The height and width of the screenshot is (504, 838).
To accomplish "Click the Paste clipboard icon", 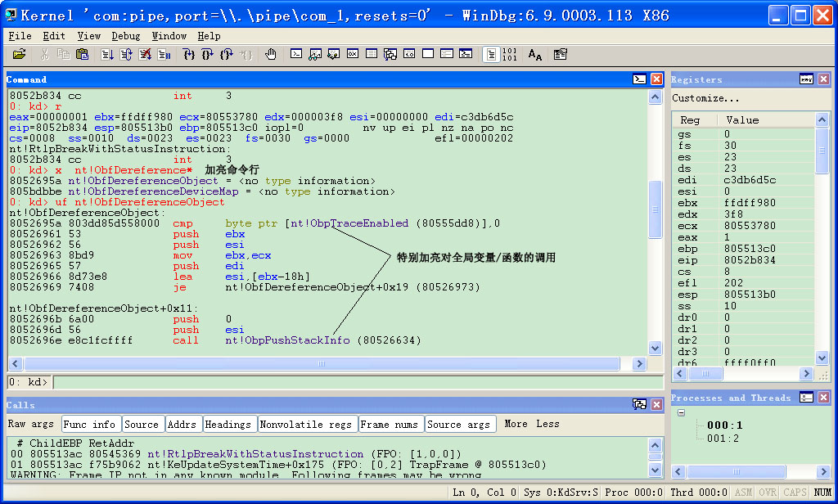I will tap(82, 54).
